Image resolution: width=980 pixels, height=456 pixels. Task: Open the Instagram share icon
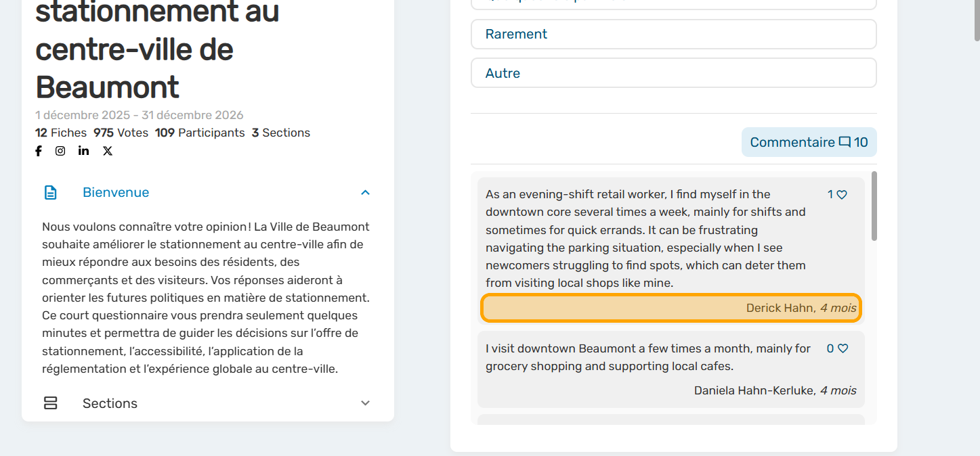click(x=60, y=151)
